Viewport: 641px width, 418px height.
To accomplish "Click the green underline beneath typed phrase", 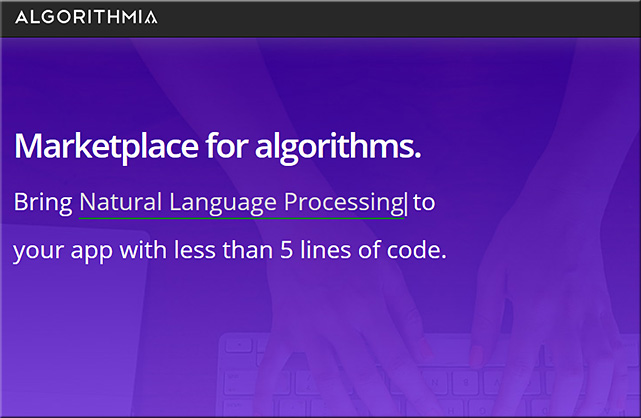I will pyautogui.click(x=241, y=219).
